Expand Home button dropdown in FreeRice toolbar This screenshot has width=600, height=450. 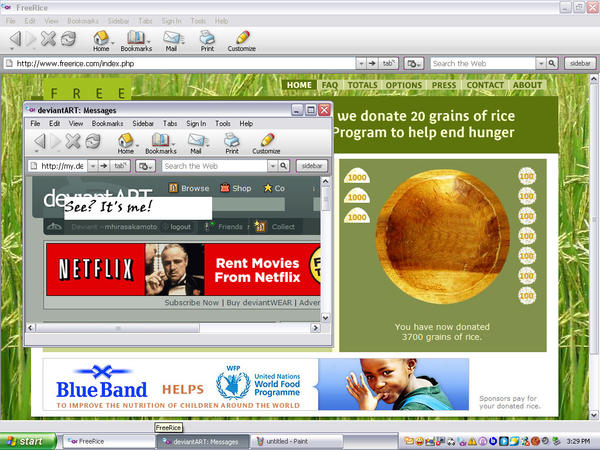(x=113, y=42)
